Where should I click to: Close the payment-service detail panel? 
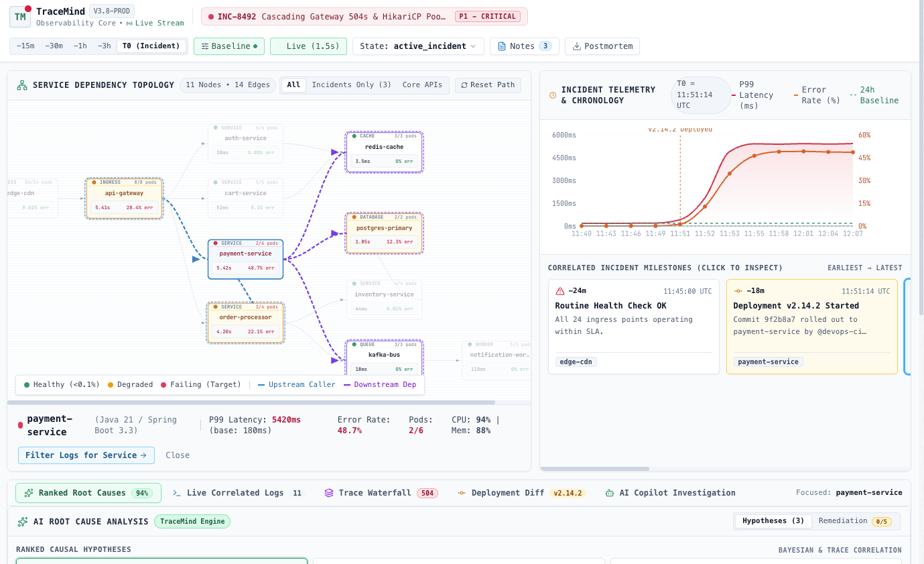click(x=178, y=455)
